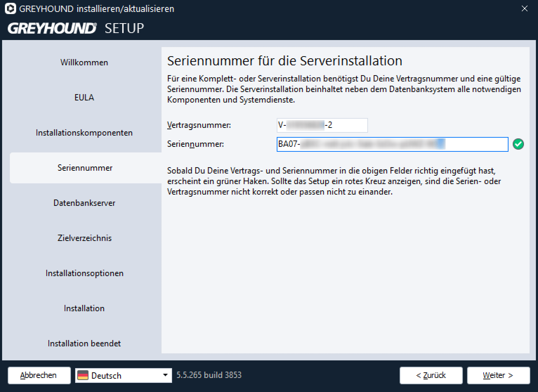Select the Seriennummer step

pyautogui.click(x=85, y=168)
